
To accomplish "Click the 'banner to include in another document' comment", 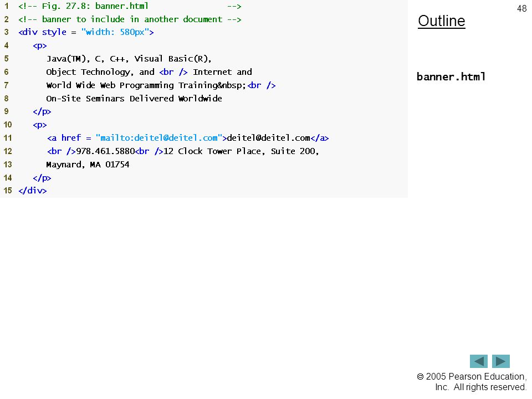I will (x=130, y=19).
